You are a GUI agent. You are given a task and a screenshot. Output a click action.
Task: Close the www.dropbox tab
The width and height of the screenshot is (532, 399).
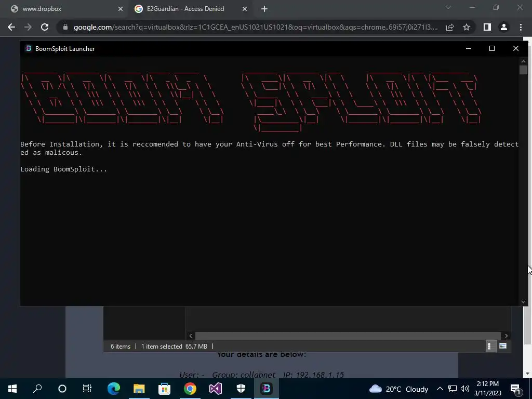[120, 9]
